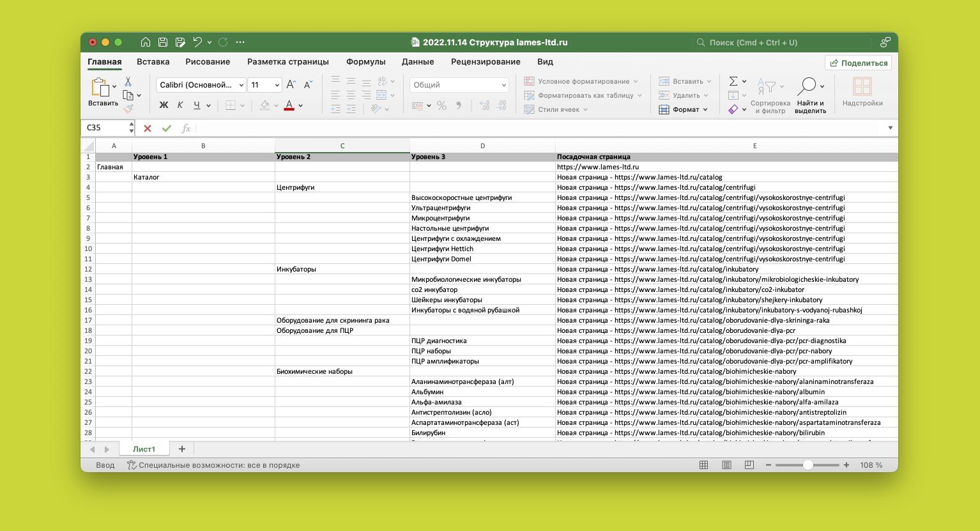Screen dimensions: 980x531
Task: Open Find and Select magnifier tool
Action: tap(808, 86)
